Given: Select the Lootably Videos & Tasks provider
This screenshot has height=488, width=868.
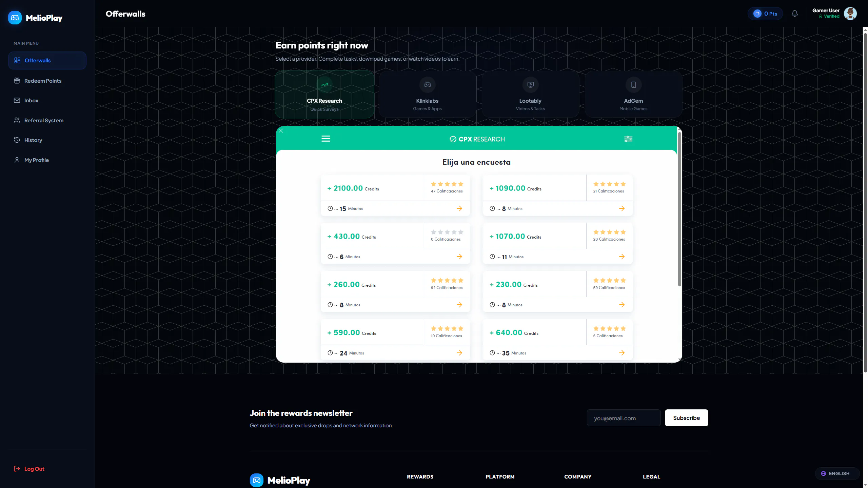Looking at the screenshot, I should tap(530, 94).
